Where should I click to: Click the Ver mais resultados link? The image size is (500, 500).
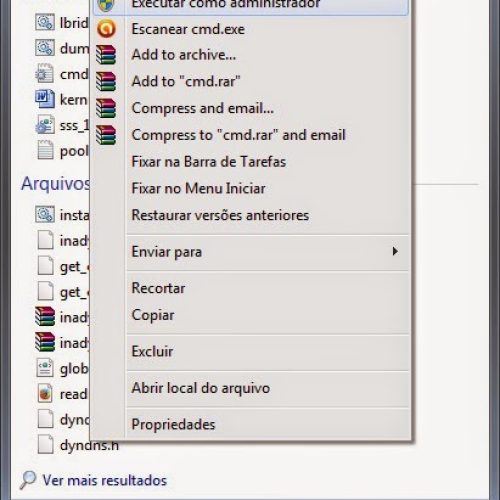[105, 480]
